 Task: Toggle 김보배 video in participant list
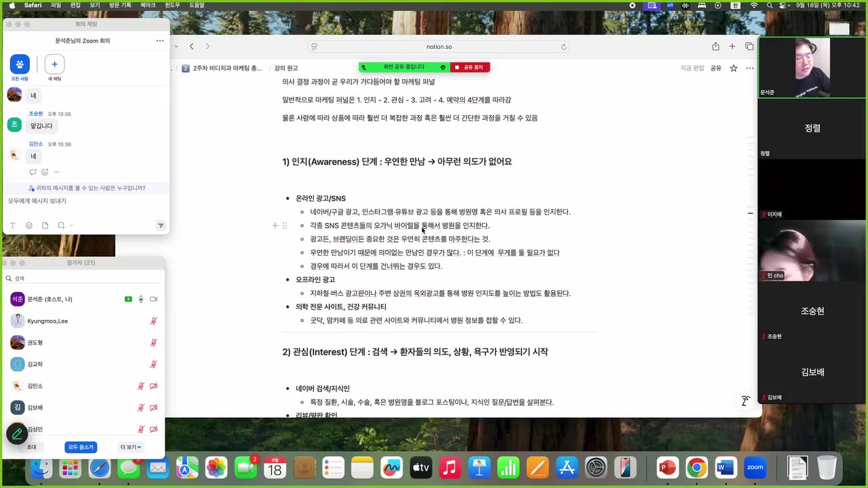tap(153, 407)
